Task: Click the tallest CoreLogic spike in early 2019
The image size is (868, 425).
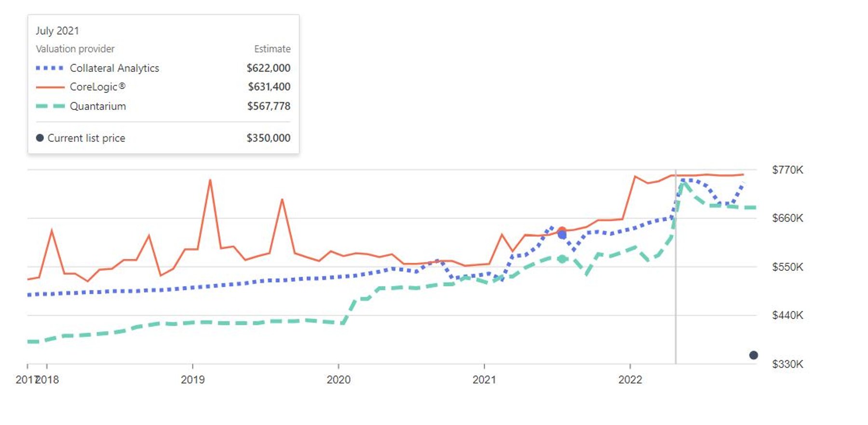Action: (x=210, y=180)
